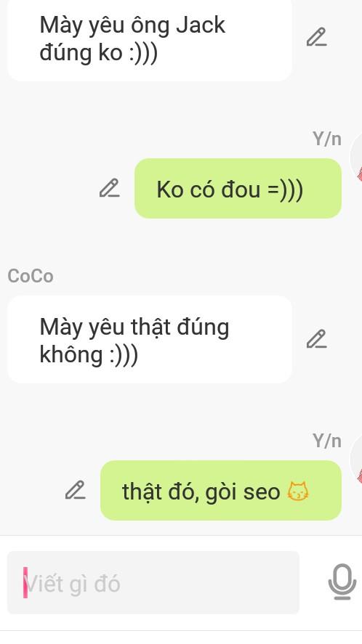Select the green "thật đó, gòi seo" bubble

221,490
